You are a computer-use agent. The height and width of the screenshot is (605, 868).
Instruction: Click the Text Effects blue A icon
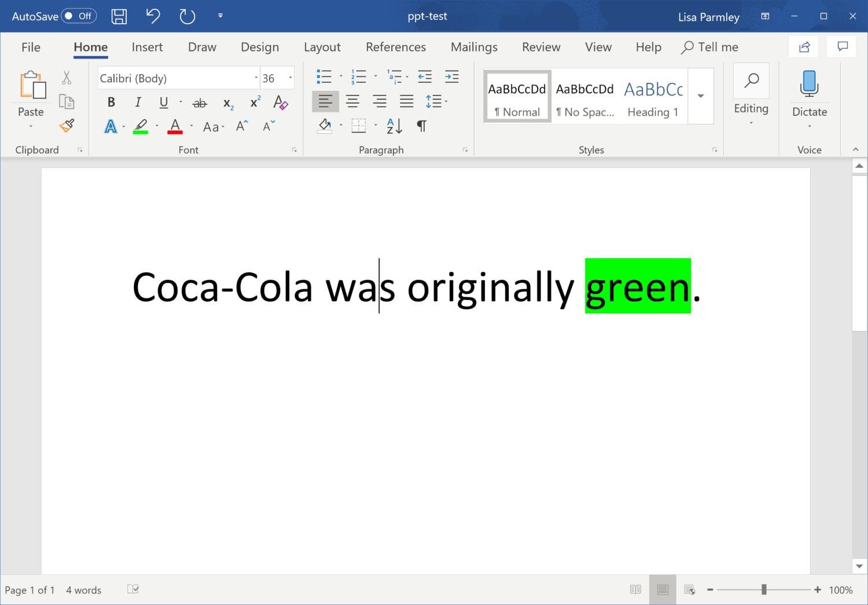111,126
